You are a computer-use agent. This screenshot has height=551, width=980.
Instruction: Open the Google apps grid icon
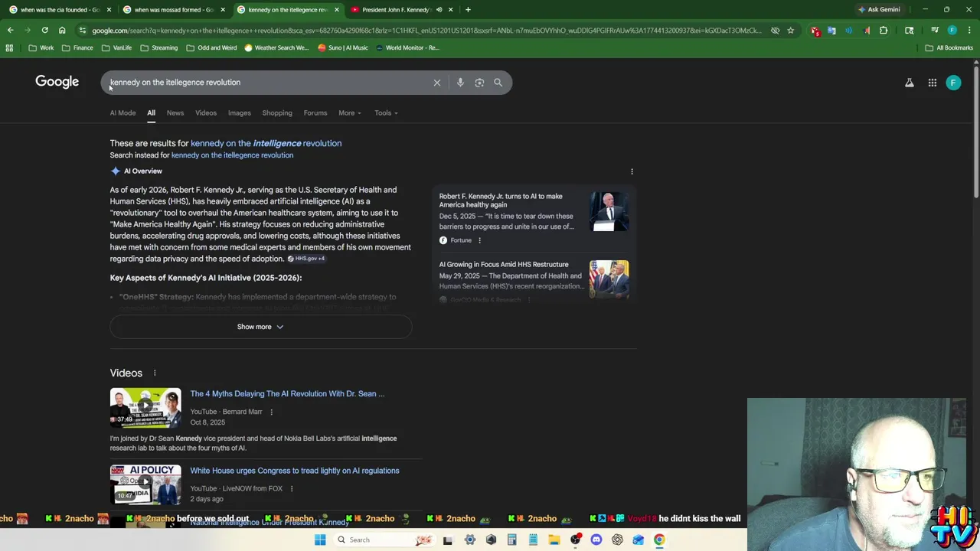[933, 83]
